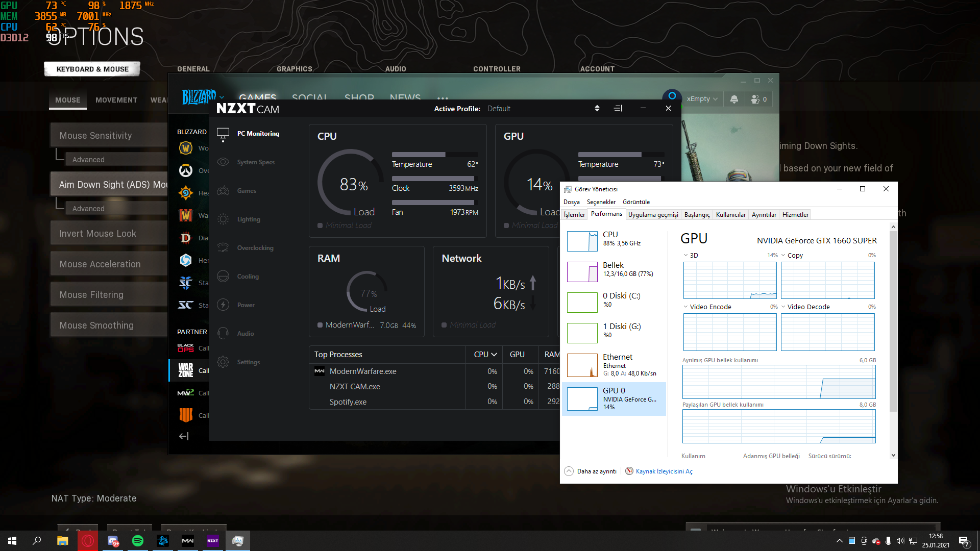Click NZXT CAM mini mode icon

pyautogui.click(x=618, y=108)
